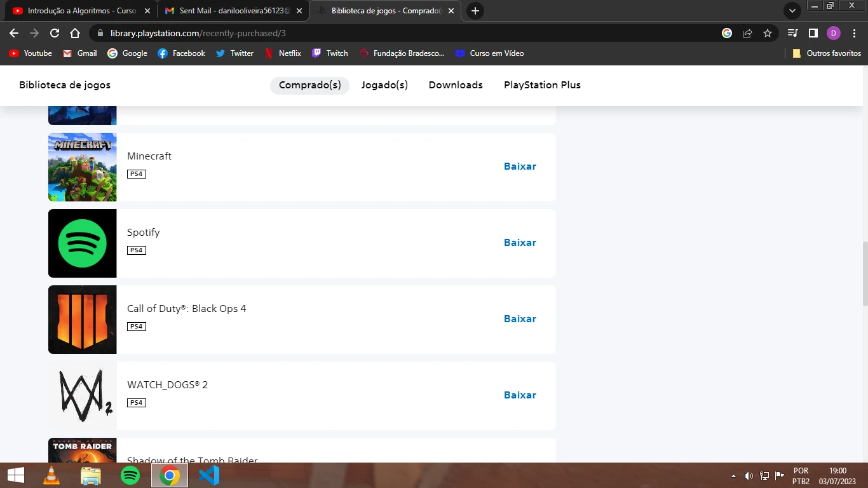Open the PlayStation Plus tab
The width and height of the screenshot is (868, 488).
542,85
